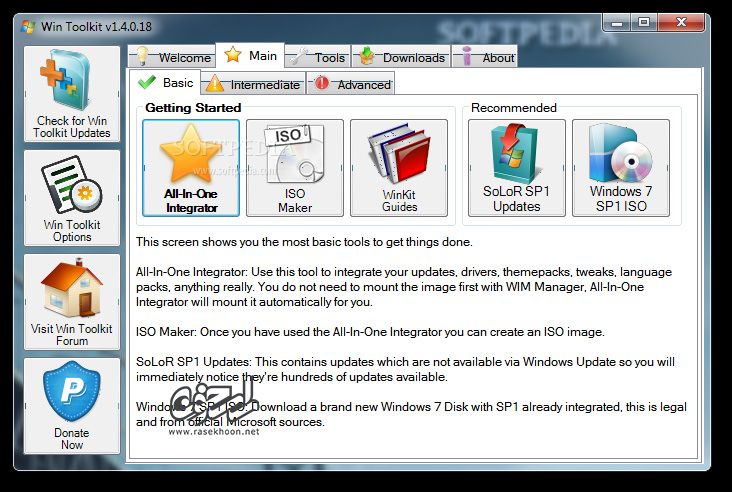Click text 'This screen shows you the most basic tools'
The width and height of the screenshot is (732, 492).
[304, 242]
